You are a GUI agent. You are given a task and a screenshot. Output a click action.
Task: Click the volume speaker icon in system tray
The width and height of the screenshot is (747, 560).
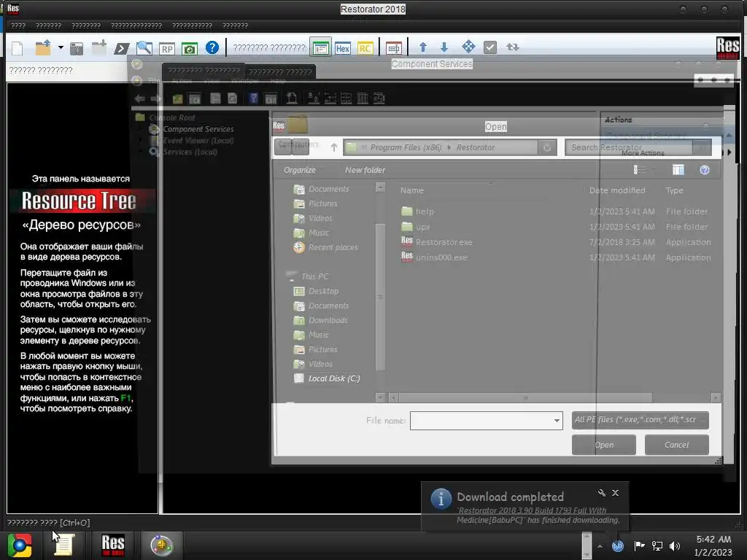[675, 545]
